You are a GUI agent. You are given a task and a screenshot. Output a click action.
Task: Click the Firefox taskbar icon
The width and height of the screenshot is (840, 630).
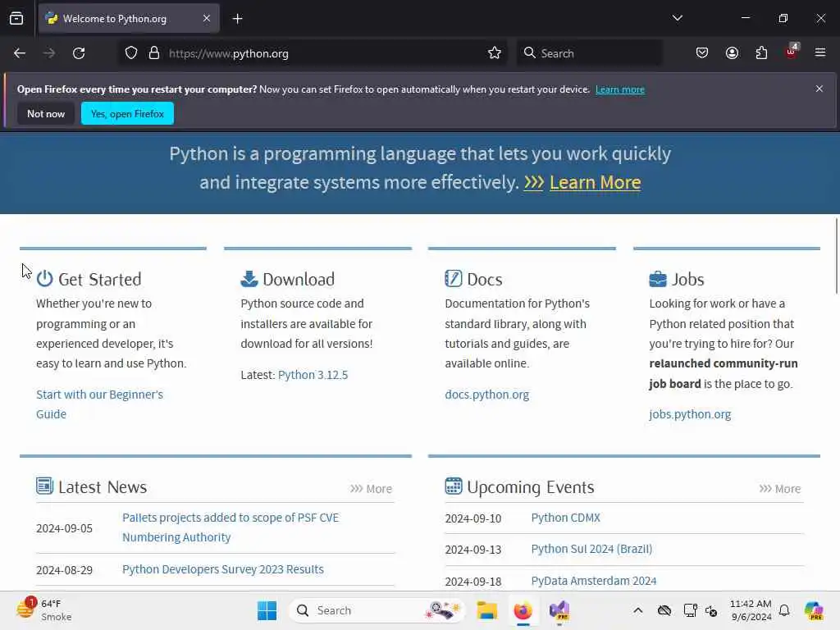(523, 610)
